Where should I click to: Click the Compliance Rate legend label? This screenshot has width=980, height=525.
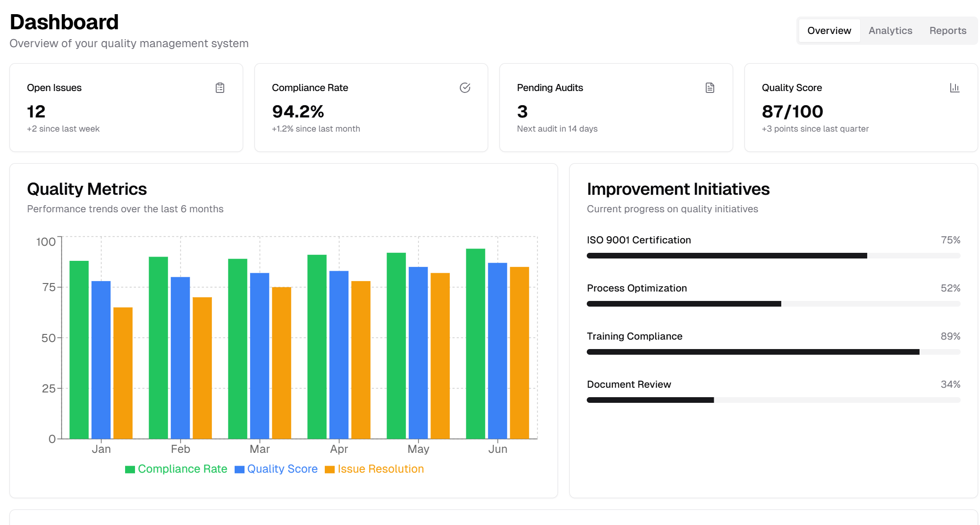pos(182,469)
